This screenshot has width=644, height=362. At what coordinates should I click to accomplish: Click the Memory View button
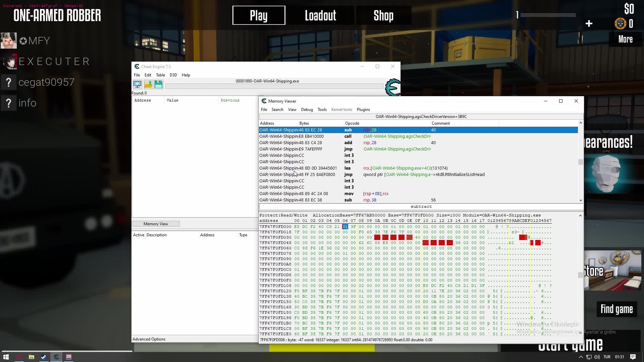click(x=156, y=224)
